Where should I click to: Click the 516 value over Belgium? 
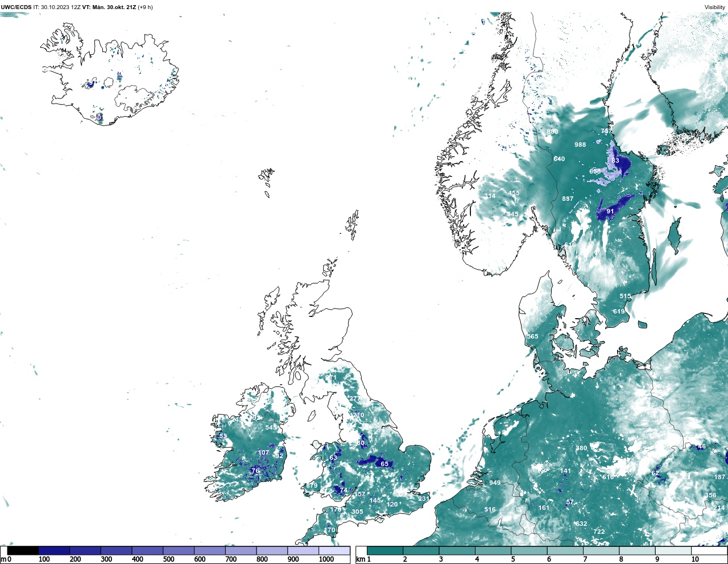click(x=490, y=509)
